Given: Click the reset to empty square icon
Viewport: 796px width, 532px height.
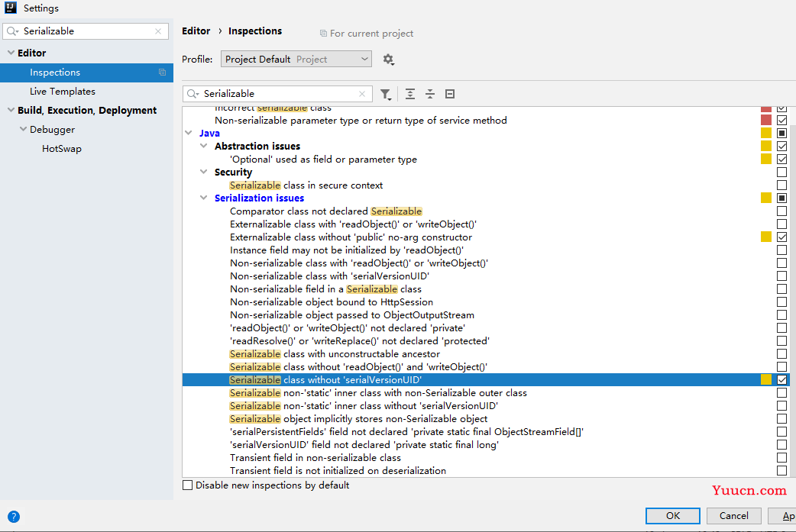Looking at the screenshot, I should [x=450, y=94].
